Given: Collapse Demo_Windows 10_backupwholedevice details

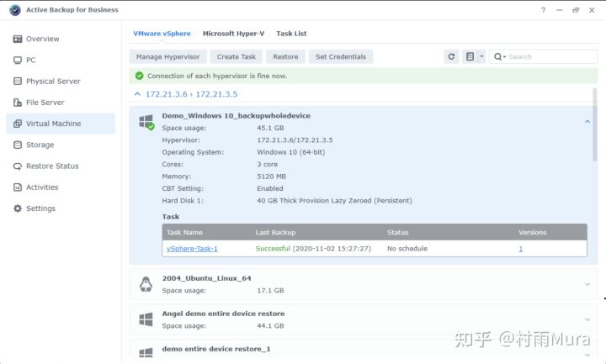Looking at the screenshot, I should point(587,122).
